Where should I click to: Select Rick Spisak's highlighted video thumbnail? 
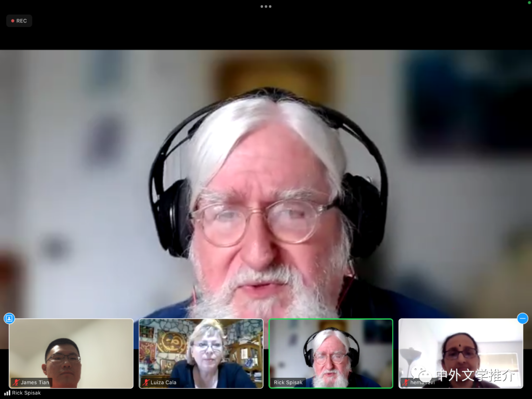coord(331,353)
